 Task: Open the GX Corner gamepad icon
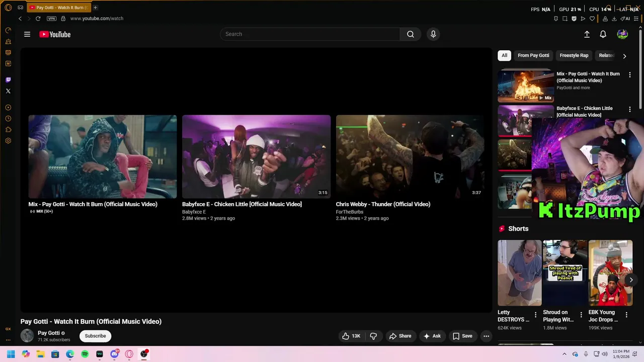tap(20, 8)
